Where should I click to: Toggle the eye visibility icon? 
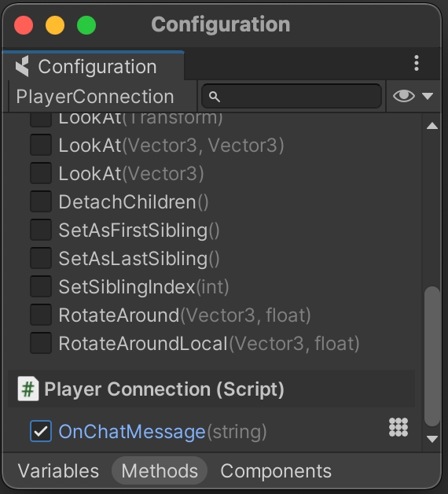tap(404, 96)
